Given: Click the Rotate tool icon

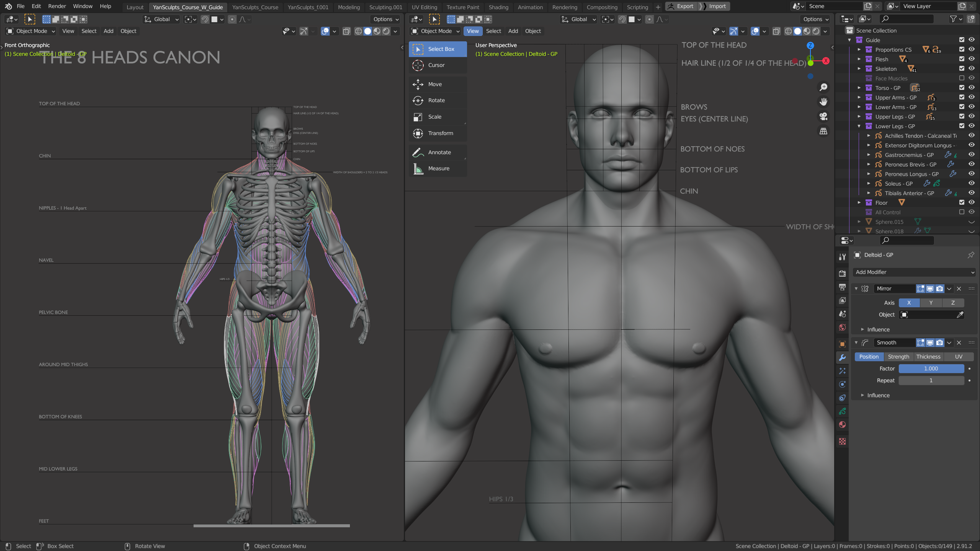Looking at the screenshot, I should pos(418,101).
